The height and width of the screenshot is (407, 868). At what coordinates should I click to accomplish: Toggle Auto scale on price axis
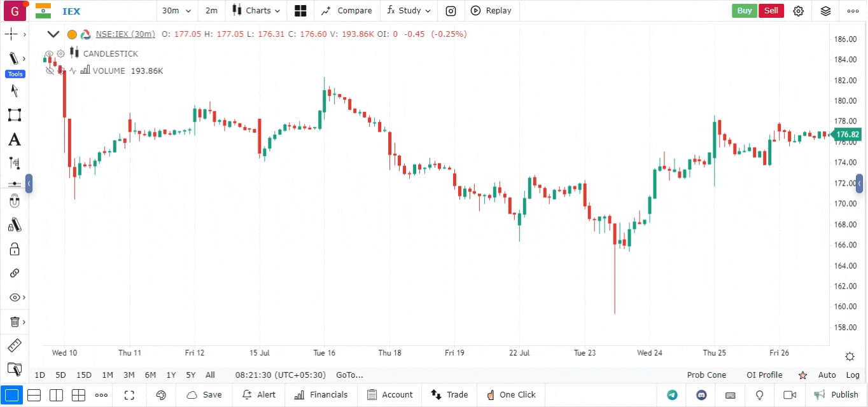(x=827, y=375)
